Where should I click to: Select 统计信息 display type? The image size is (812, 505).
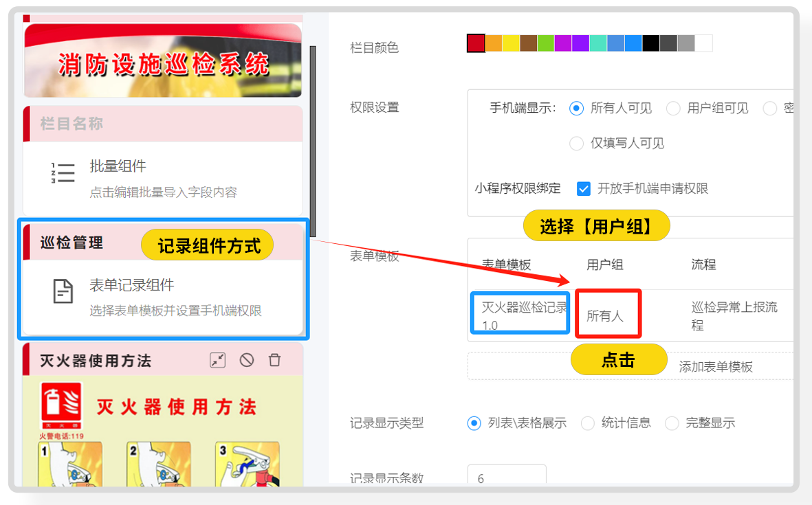click(587, 423)
